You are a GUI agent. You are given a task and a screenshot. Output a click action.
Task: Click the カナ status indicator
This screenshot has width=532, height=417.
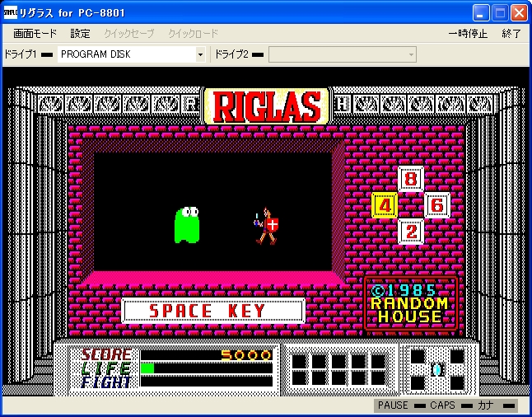(496, 405)
